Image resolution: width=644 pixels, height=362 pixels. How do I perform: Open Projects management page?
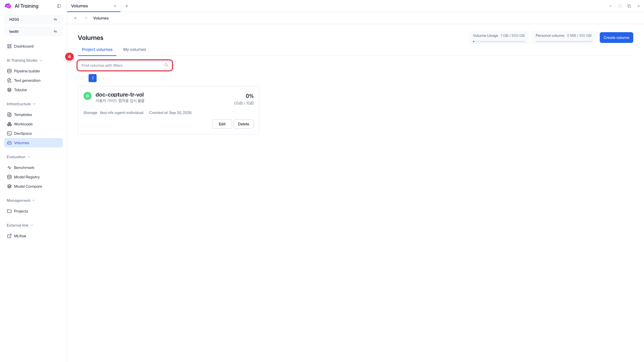point(33,211)
